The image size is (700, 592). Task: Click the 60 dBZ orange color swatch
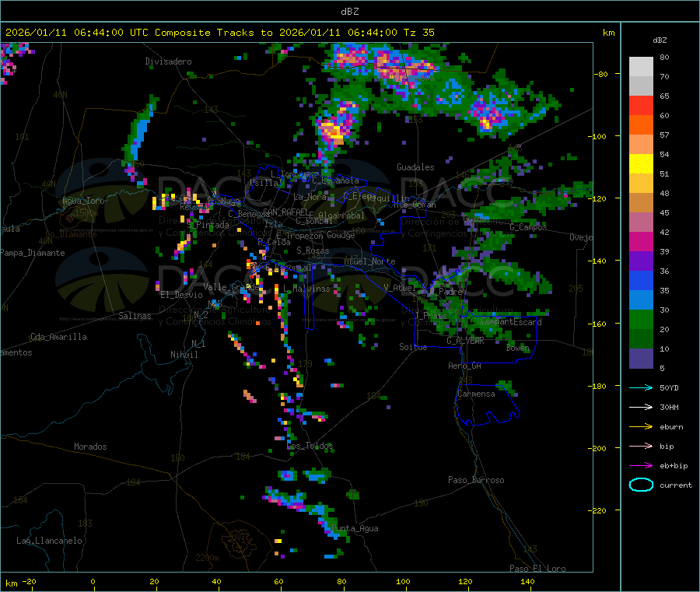(641, 125)
